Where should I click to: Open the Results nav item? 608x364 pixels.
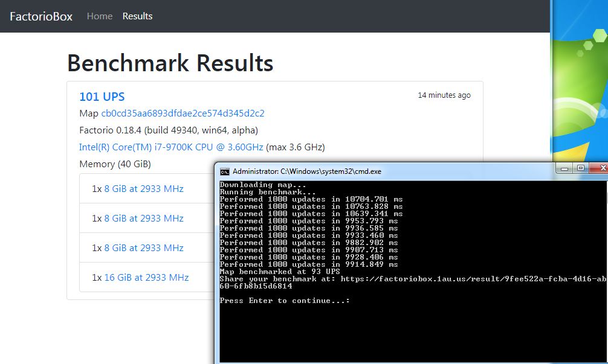click(137, 16)
